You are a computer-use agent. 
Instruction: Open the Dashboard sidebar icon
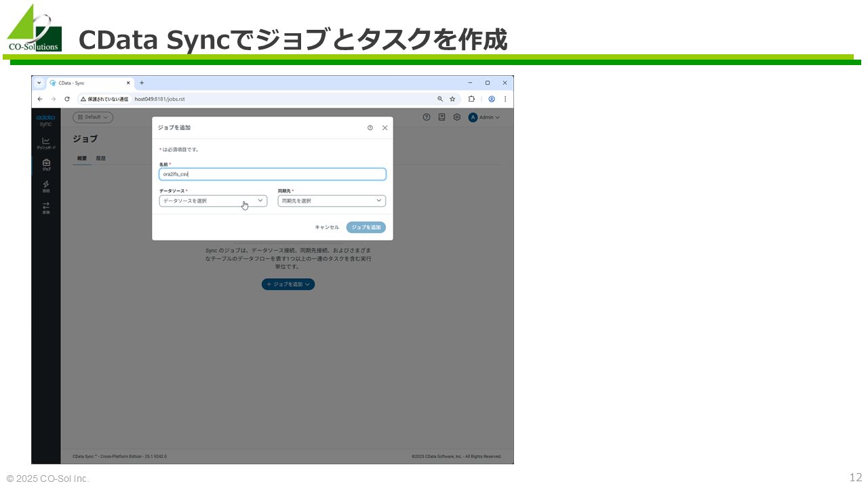click(46, 143)
